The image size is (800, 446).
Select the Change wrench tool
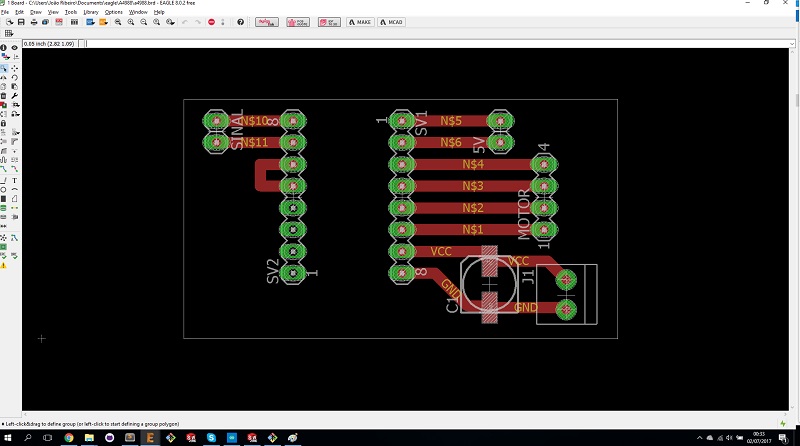tap(15, 96)
